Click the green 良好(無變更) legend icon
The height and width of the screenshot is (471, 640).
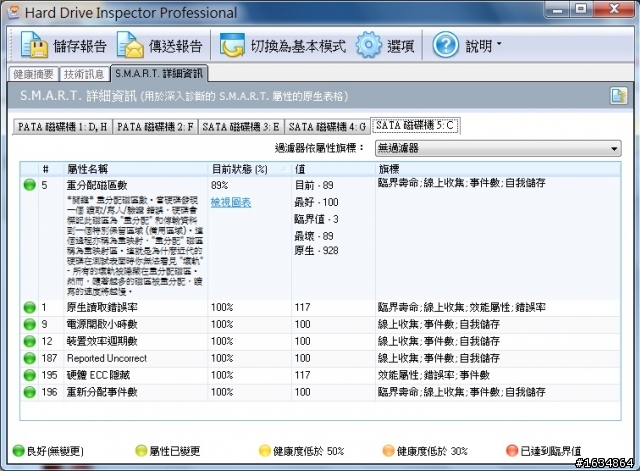pos(18,451)
